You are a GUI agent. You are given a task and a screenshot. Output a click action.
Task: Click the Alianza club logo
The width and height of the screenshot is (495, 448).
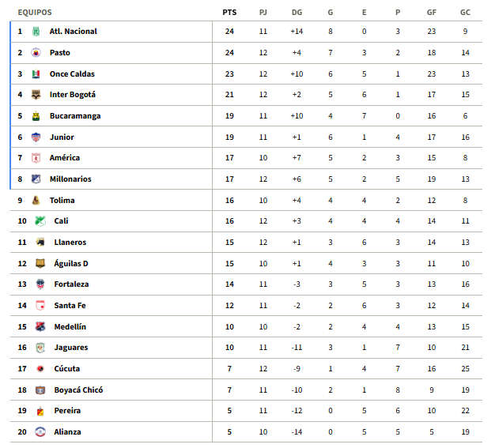point(40,432)
